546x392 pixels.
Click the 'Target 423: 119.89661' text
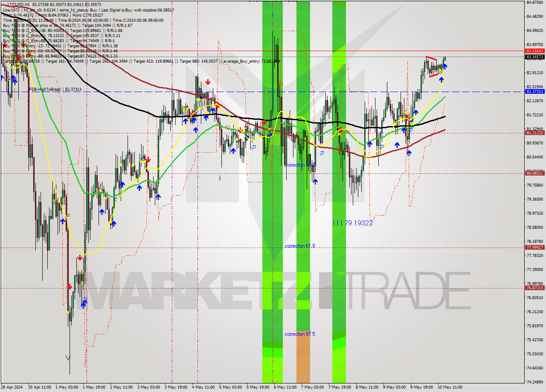coord(154,61)
